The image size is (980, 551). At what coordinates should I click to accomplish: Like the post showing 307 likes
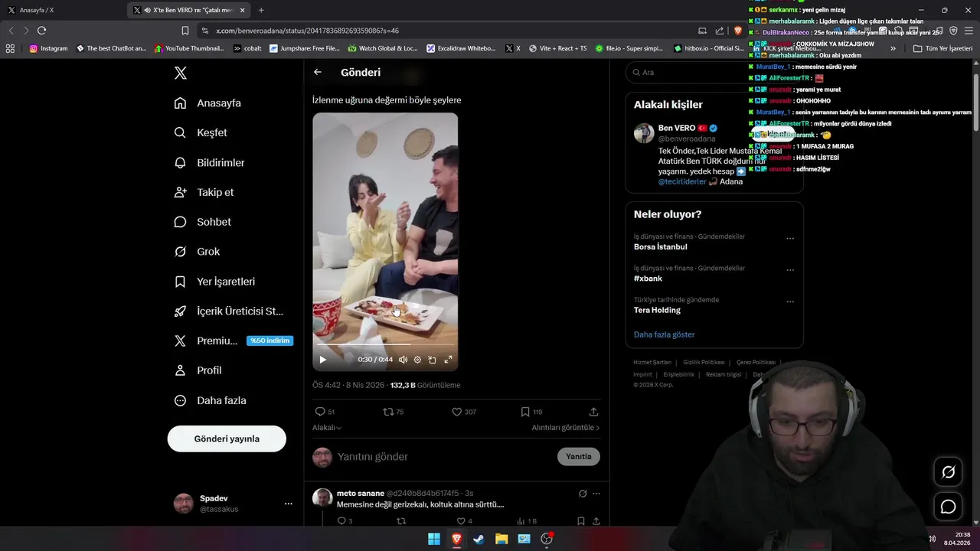[463, 412]
